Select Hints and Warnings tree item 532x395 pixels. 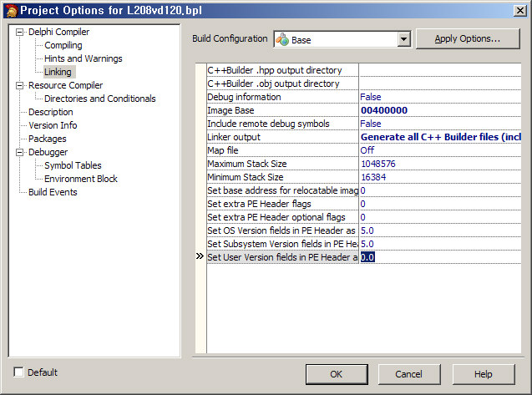point(83,58)
